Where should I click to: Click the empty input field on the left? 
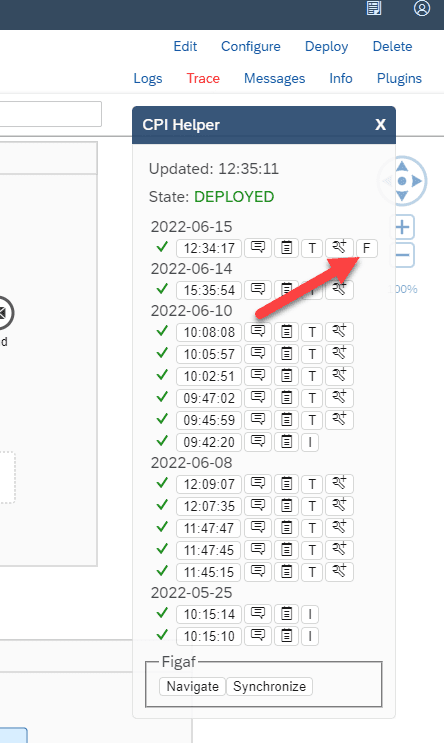[x=50, y=114]
